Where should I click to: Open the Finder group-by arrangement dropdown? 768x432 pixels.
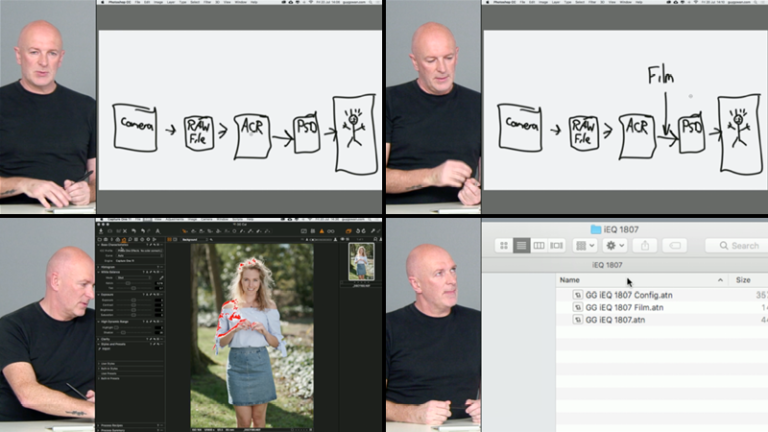click(585, 245)
